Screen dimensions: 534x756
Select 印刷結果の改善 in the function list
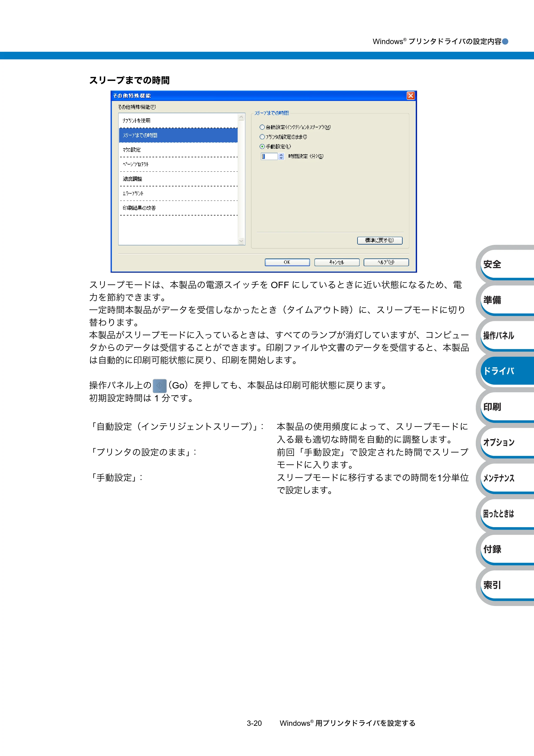[x=178, y=208]
